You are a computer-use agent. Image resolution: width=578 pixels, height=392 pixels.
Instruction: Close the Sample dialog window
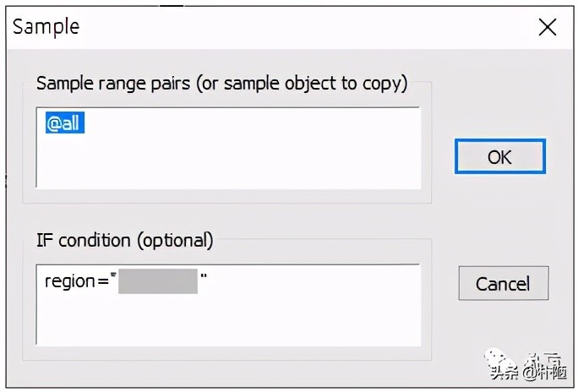click(548, 27)
